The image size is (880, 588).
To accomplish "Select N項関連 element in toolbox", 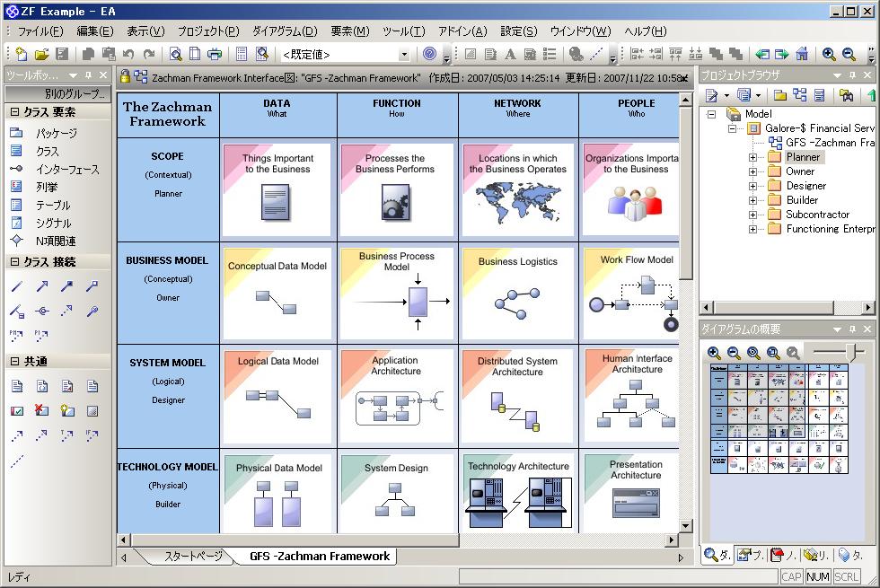I will pos(56,241).
